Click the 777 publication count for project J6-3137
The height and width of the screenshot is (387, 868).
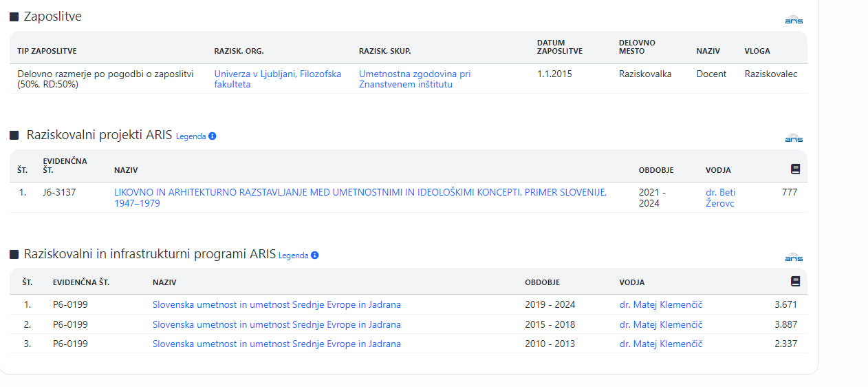pyautogui.click(x=789, y=192)
